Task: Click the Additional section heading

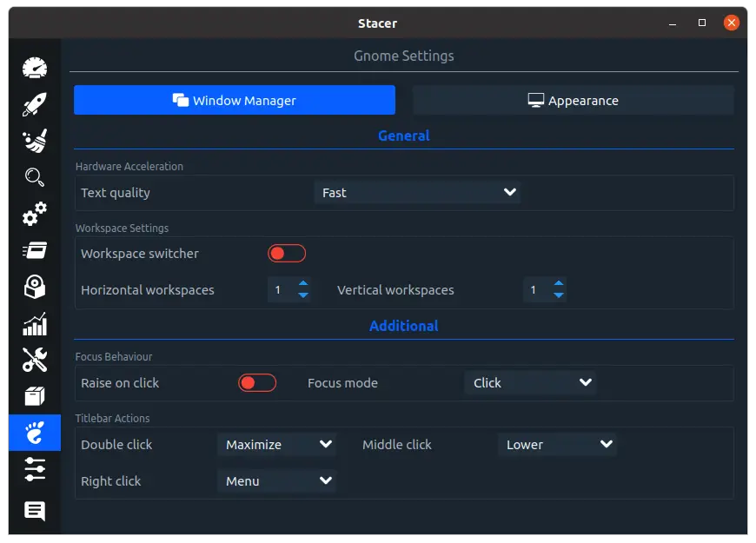Action: tap(403, 326)
